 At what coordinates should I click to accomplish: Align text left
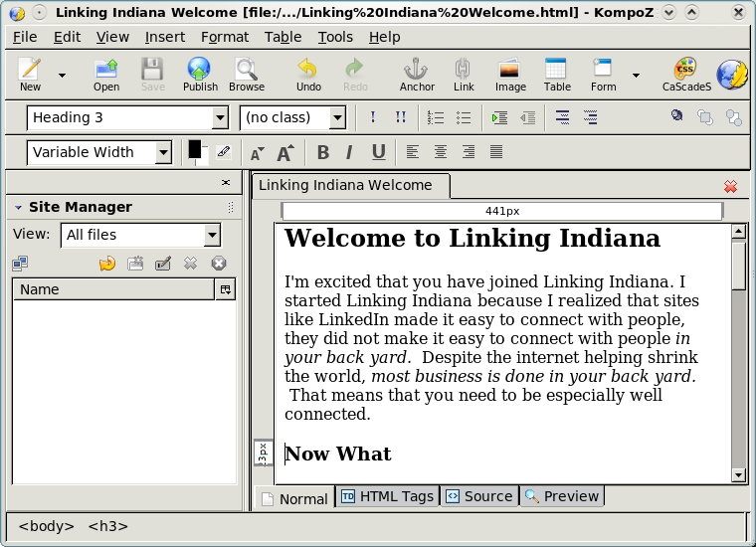point(412,152)
